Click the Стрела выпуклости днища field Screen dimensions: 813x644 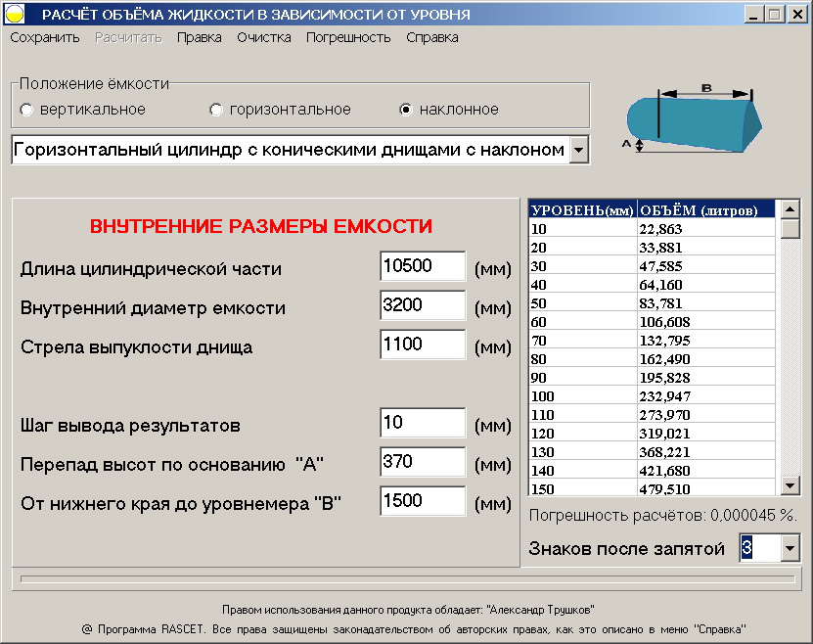[x=423, y=345]
